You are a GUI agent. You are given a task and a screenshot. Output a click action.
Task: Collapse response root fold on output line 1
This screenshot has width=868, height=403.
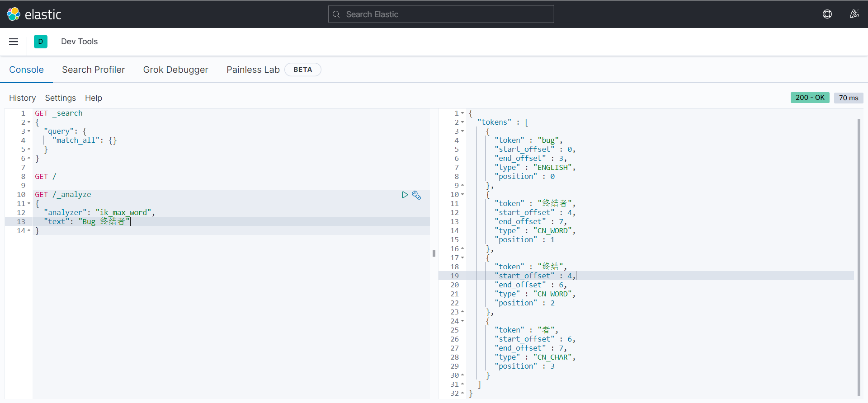(462, 113)
